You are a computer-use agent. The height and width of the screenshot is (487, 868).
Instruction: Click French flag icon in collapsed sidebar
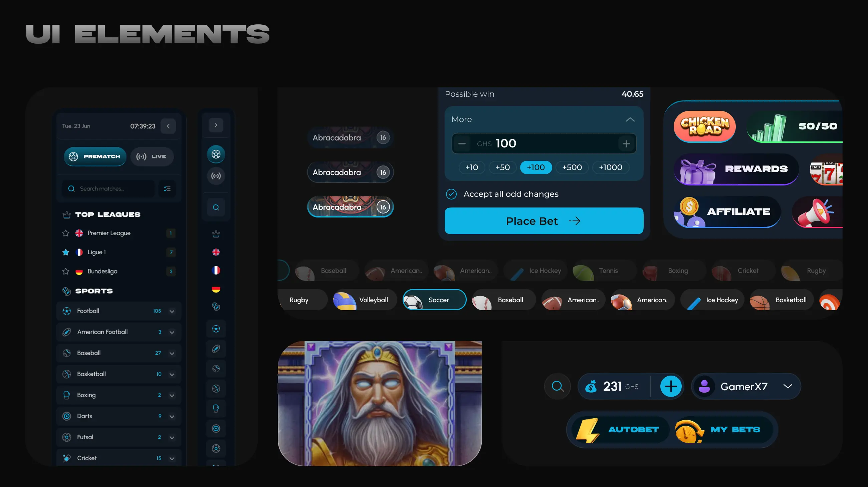pyautogui.click(x=216, y=270)
